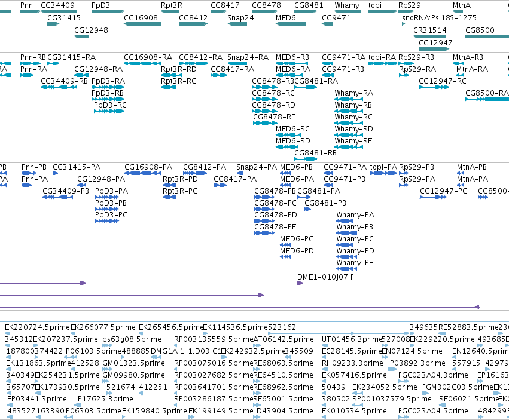509x420 pixels.
Task: Select the CG34409 gene label
Action: [x=57, y=5]
